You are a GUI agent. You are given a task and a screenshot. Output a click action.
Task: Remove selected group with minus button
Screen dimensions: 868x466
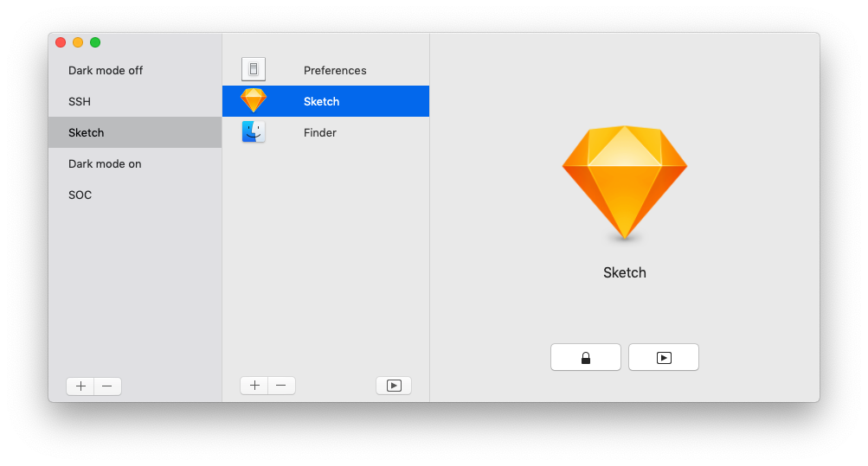(107, 386)
